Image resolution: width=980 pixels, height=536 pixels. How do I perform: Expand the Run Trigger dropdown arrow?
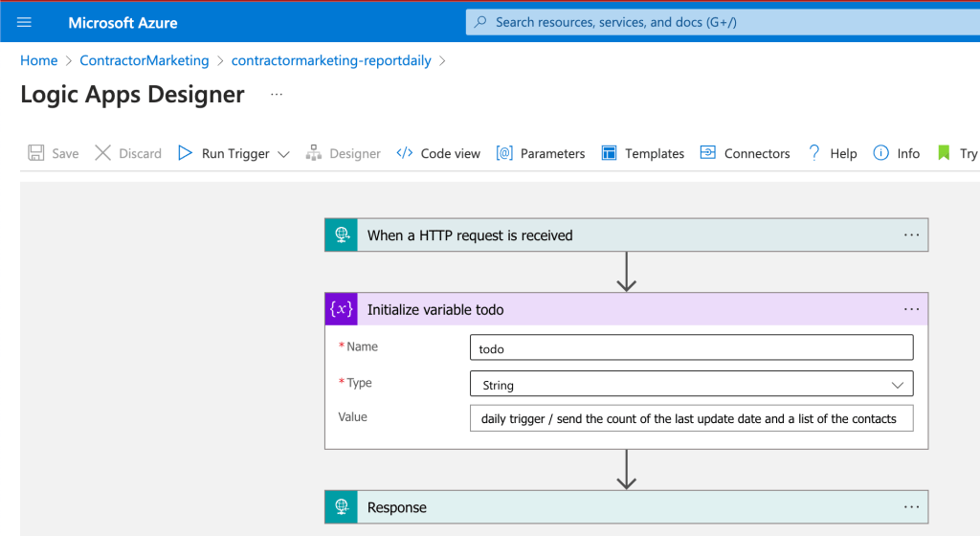(283, 154)
